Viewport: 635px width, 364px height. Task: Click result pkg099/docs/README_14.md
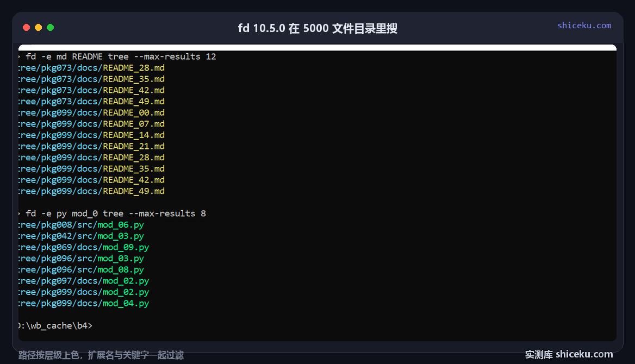(91, 135)
